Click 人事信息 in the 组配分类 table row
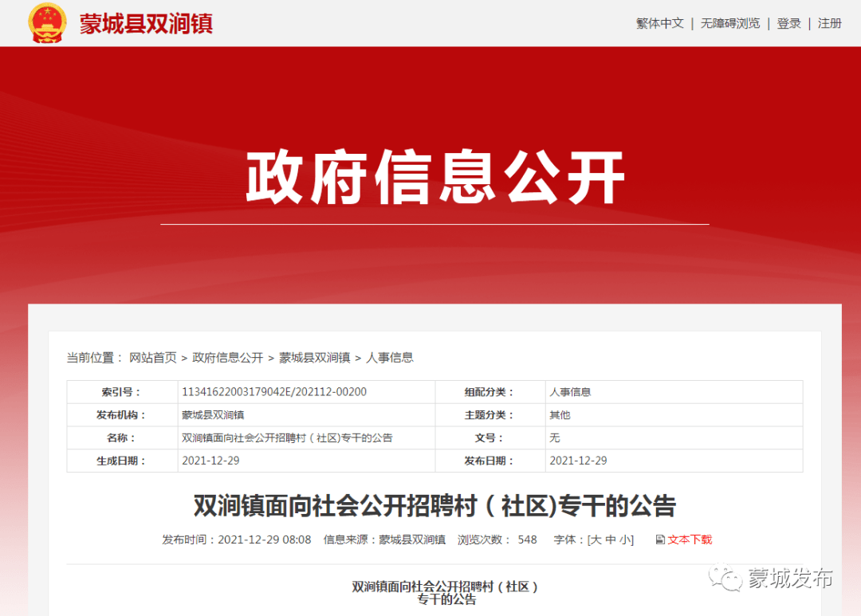861x616 pixels. [x=570, y=392]
